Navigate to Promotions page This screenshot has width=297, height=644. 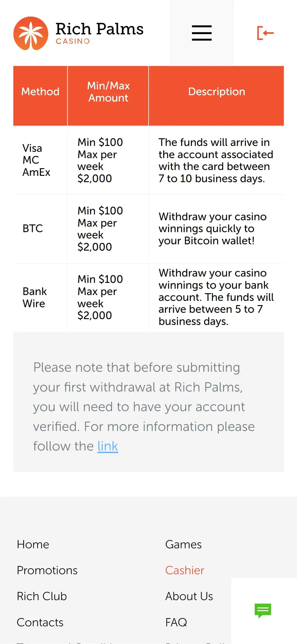[x=47, y=571]
